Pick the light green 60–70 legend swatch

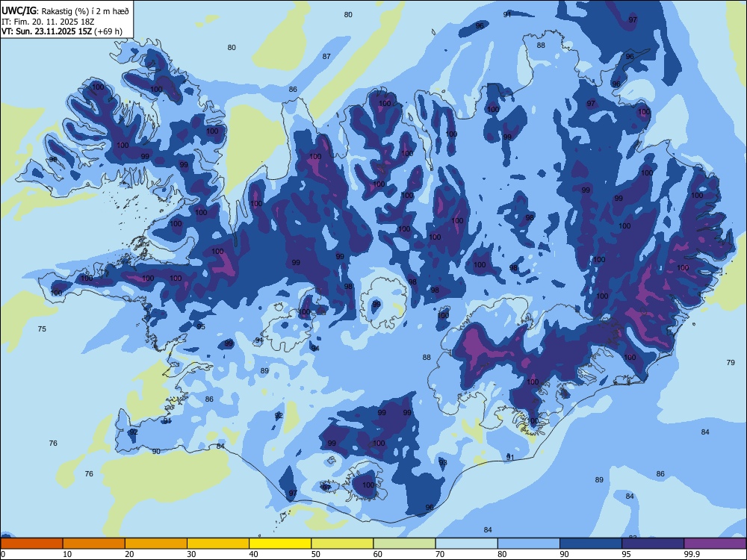[404, 544]
